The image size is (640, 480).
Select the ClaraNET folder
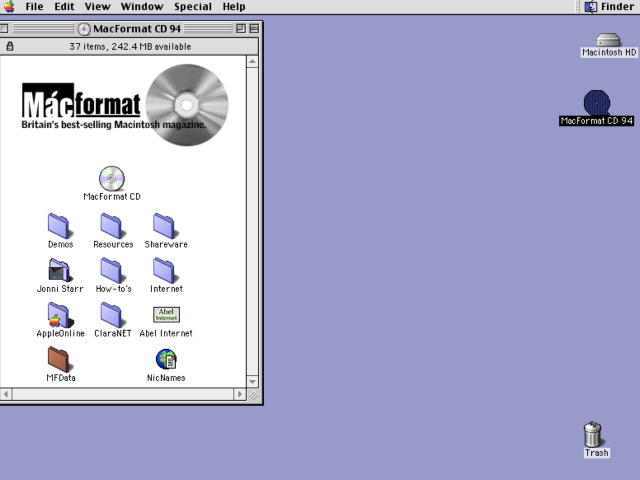[x=112, y=315]
